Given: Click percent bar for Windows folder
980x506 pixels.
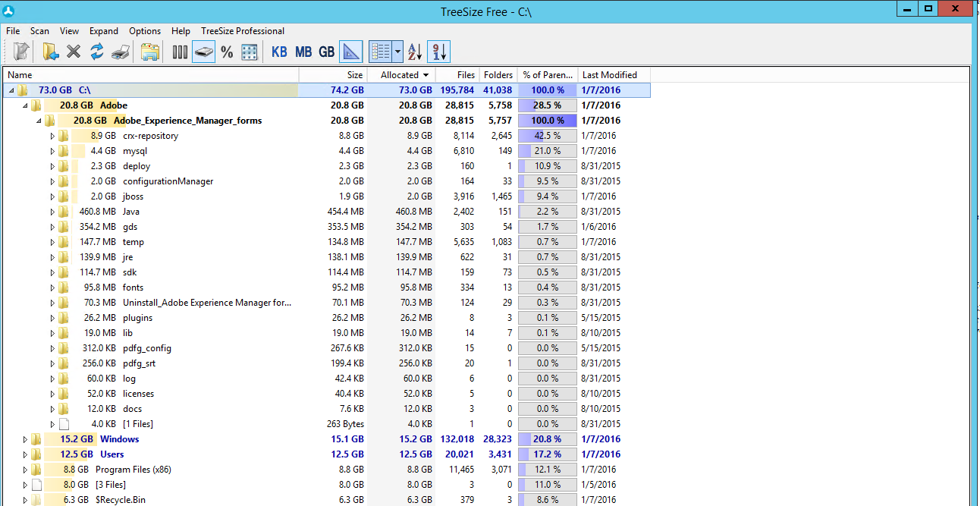Looking at the screenshot, I should [x=547, y=439].
